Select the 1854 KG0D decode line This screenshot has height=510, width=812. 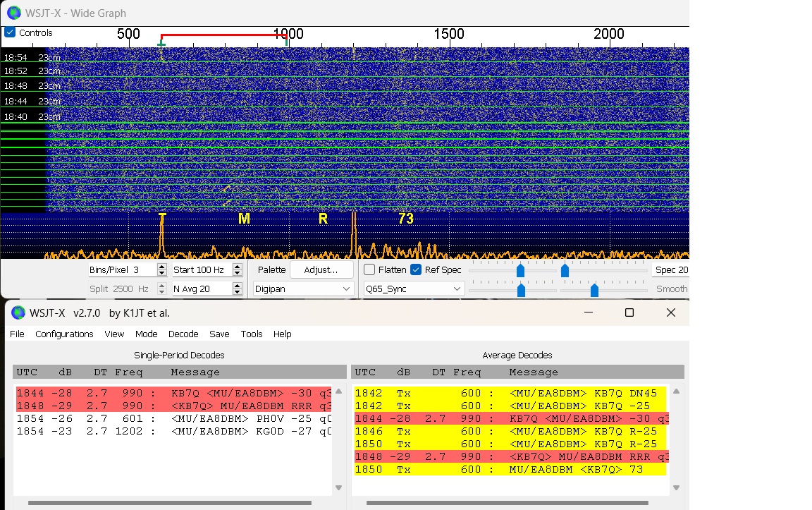(173, 431)
